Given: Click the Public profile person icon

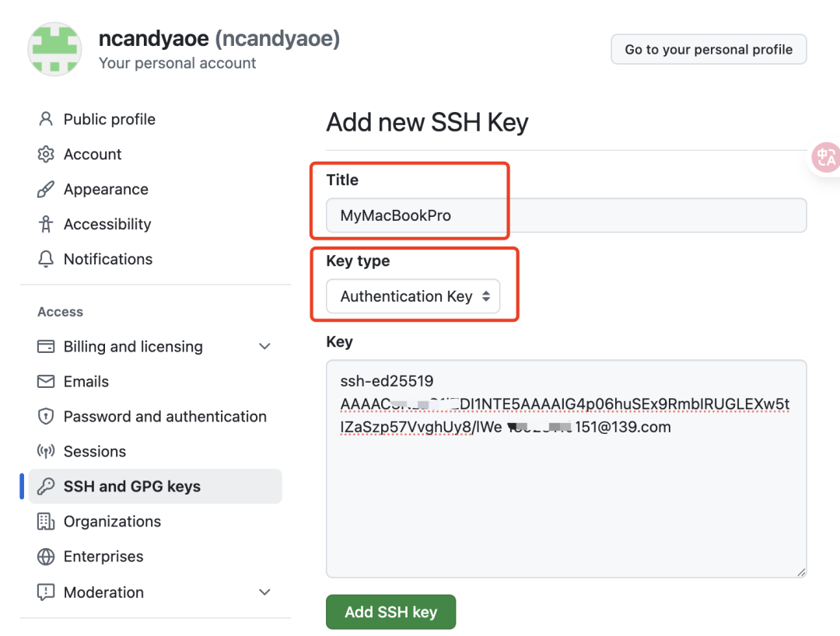Looking at the screenshot, I should (46, 119).
